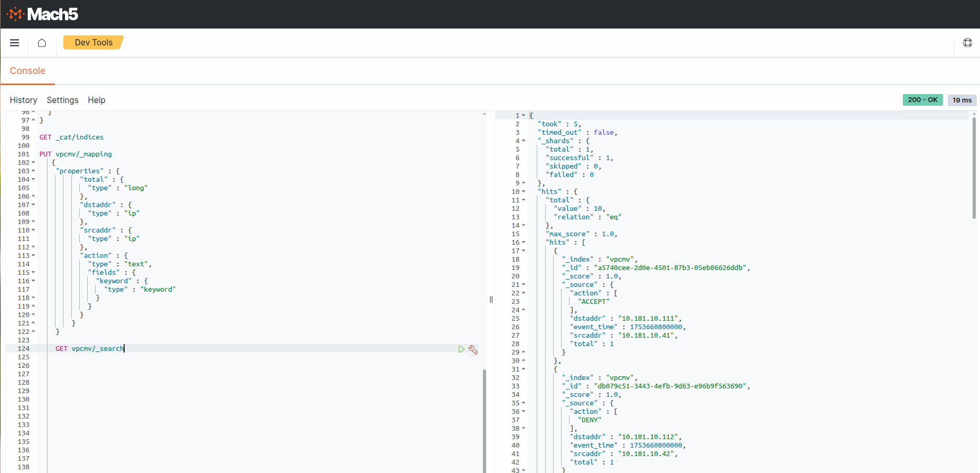The width and height of the screenshot is (980, 473).
Task: Collapse the keyword block at line 116
Action: [33, 281]
